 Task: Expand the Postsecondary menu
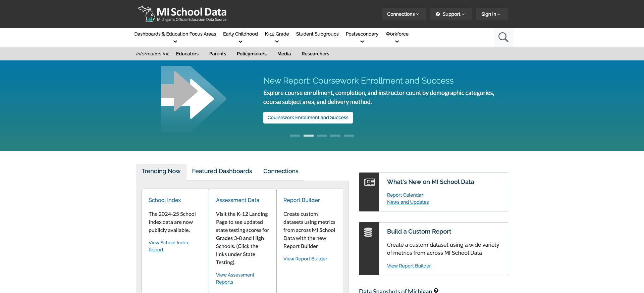362,37
